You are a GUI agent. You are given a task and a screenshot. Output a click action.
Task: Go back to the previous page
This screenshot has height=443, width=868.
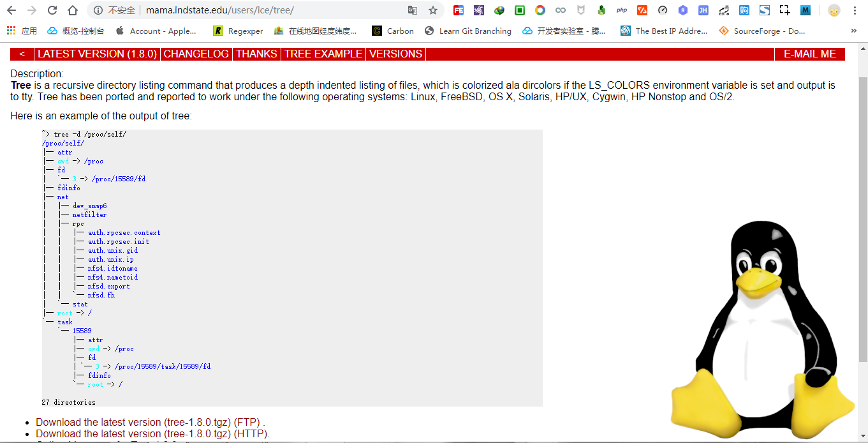(11, 10)
